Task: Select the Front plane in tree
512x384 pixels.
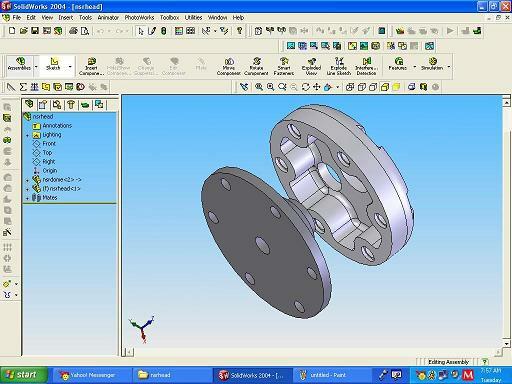Action: 49,144
